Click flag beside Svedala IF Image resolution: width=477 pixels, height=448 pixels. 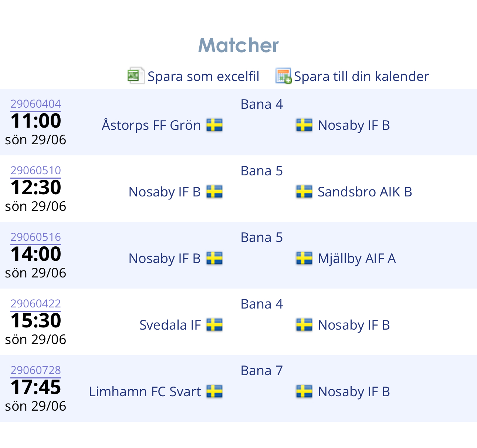pyautogui.click(x=214, y=325)
